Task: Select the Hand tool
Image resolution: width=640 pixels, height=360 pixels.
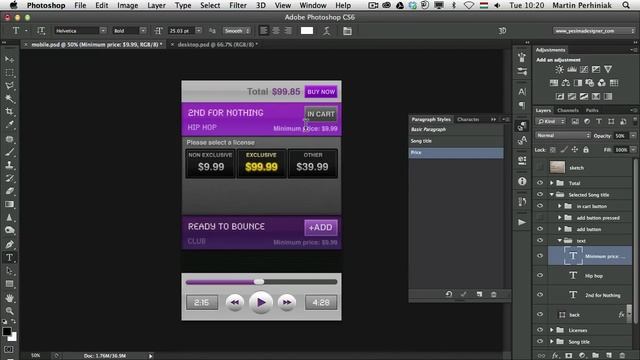Action: coord(9,298)
